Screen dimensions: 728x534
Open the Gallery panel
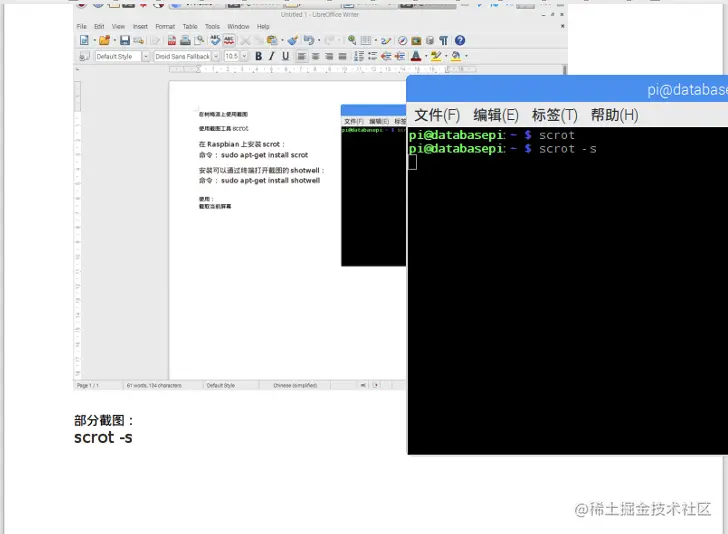coord(416,40)
